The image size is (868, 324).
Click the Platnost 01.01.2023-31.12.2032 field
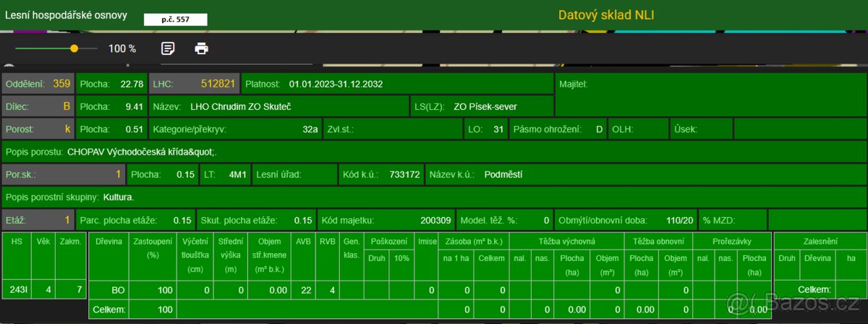click(x=396, y=84)
